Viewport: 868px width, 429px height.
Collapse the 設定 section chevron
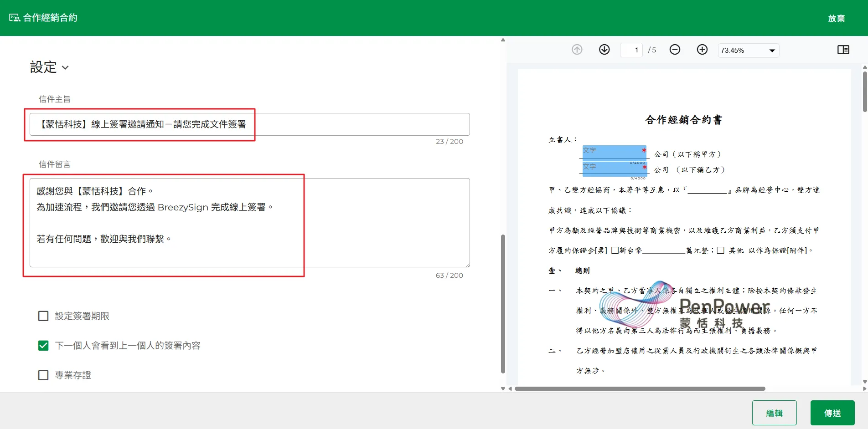pos(65,68)
